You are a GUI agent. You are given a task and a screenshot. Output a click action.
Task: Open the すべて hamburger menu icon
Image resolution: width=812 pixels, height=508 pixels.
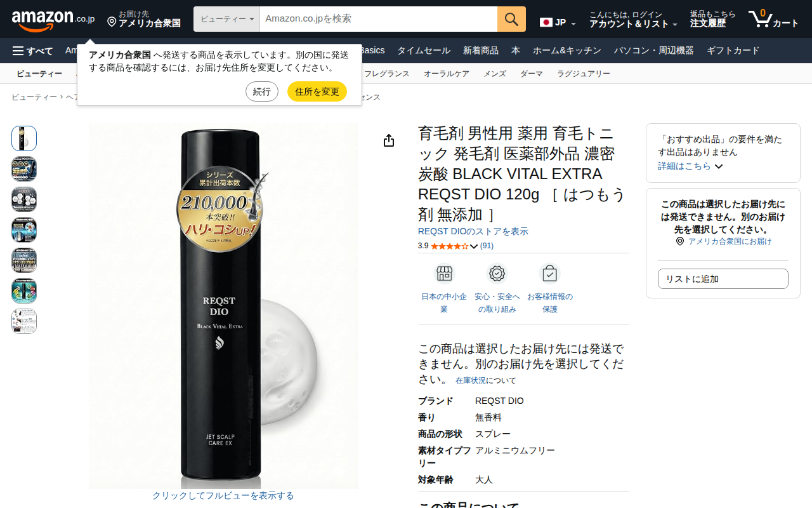(18, 51)
